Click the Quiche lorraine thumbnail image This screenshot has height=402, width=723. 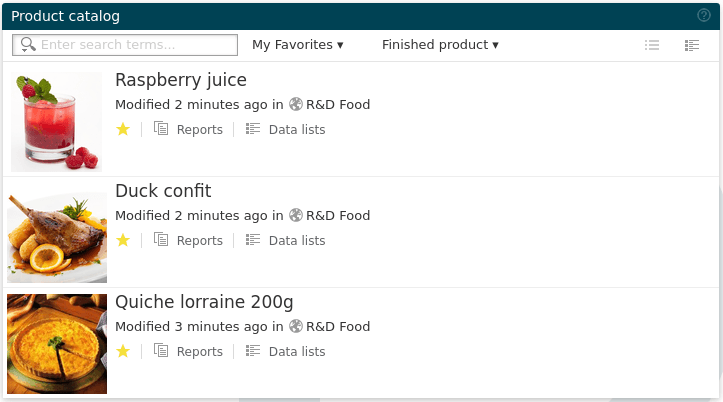[x=57, y=343]
